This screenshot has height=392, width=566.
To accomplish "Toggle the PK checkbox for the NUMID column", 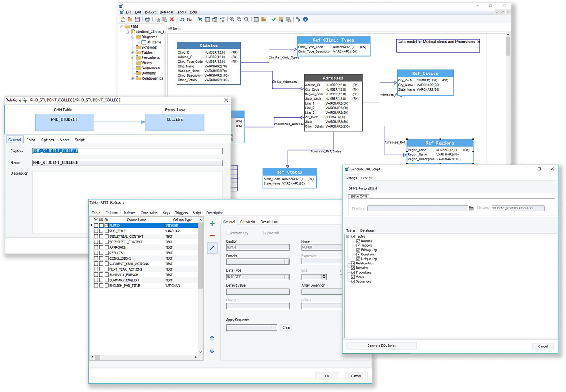I will 96,225.
